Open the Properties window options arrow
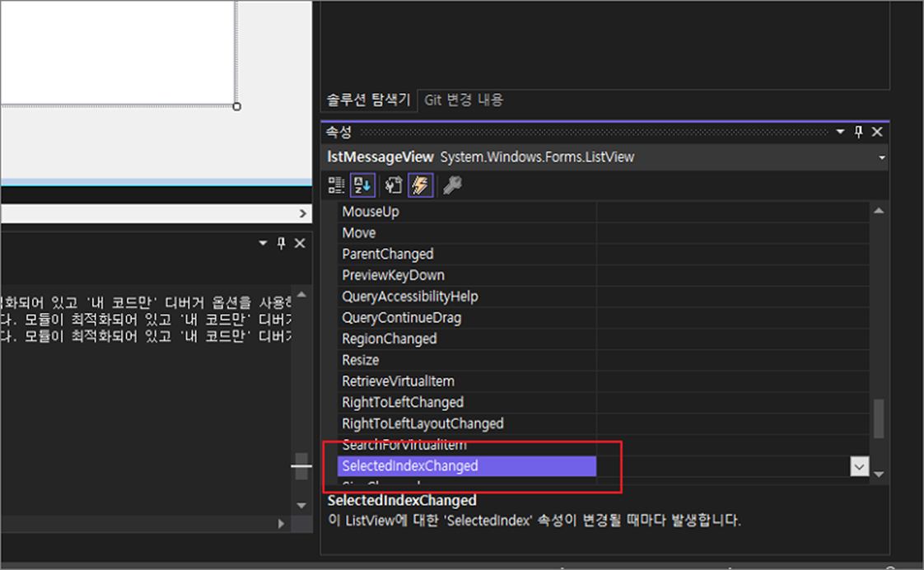 point(839,131)
